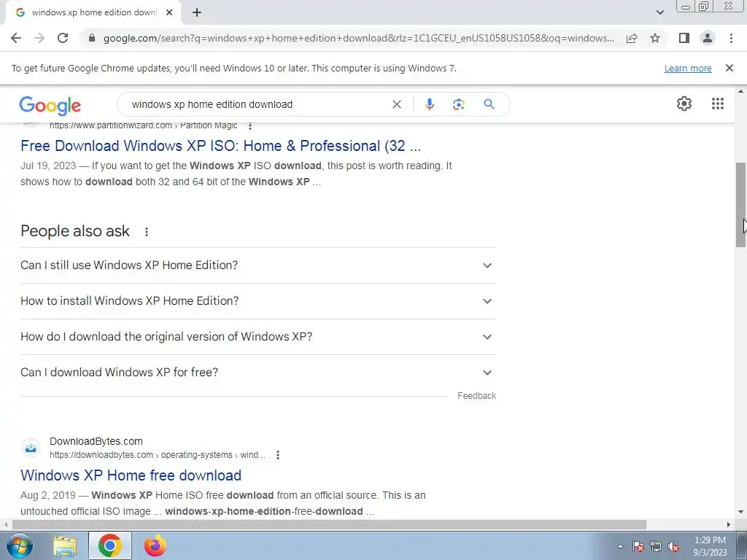Launch Firefox from the taskbar
This screenshot has width=747, height=560.
click(155, 545)
